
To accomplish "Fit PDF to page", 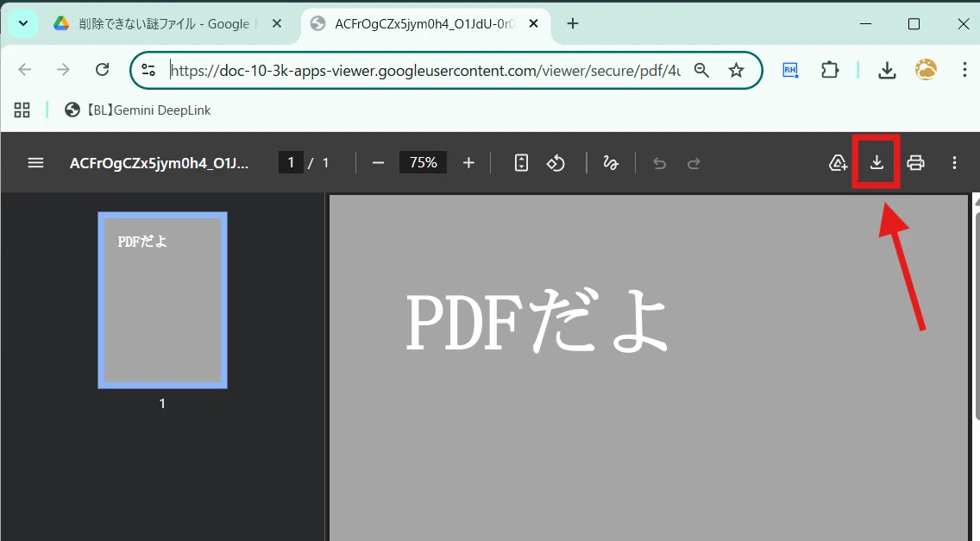I will click(x=521, y=162).
